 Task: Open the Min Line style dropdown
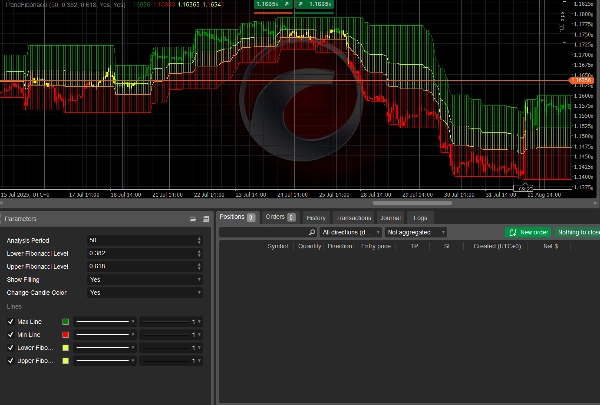(105, 335)
